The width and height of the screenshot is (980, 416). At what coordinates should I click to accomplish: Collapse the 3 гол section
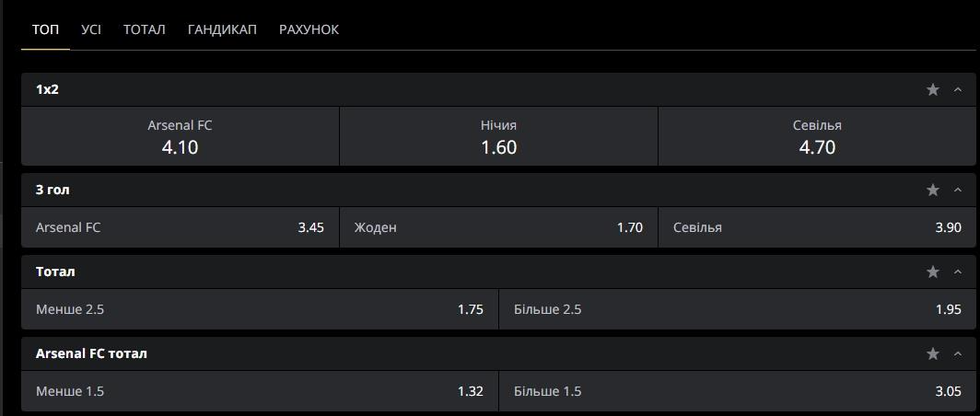coord(958,190)
